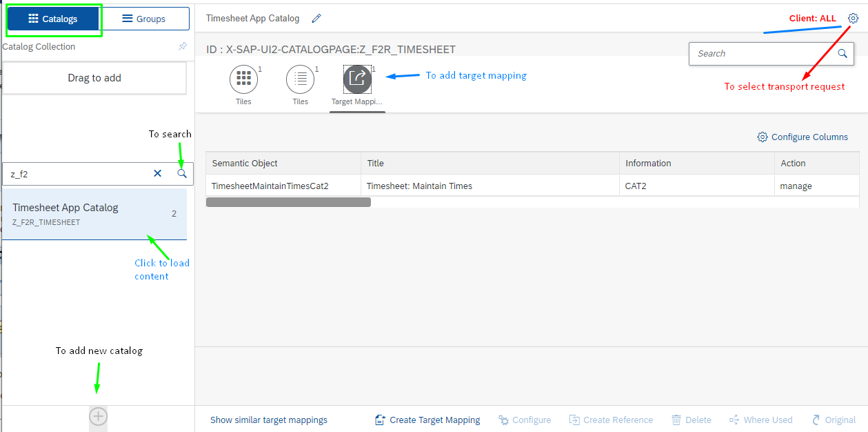
Task: Click the magnifier icon in the right search box
Action: (x=842, y=54)
